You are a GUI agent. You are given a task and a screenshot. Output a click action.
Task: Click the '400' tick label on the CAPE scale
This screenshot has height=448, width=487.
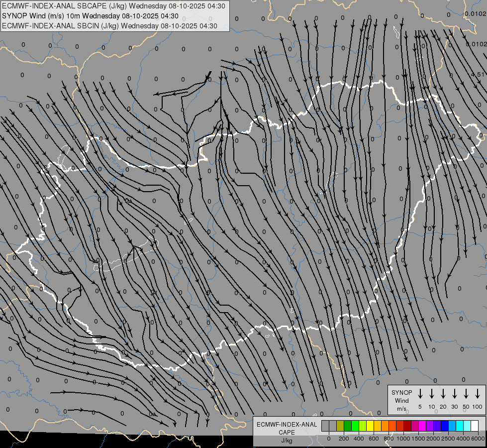pyautogui.click(x=359, y=439)
